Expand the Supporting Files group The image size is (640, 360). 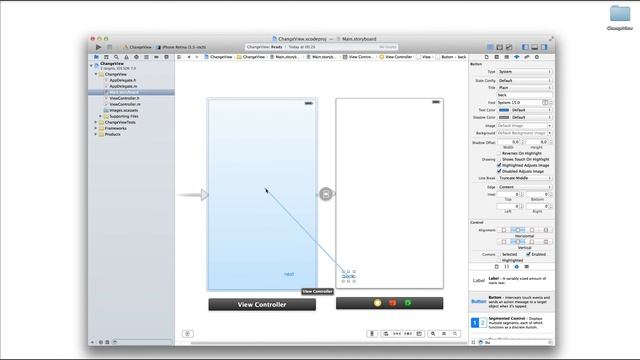point(100,116)
